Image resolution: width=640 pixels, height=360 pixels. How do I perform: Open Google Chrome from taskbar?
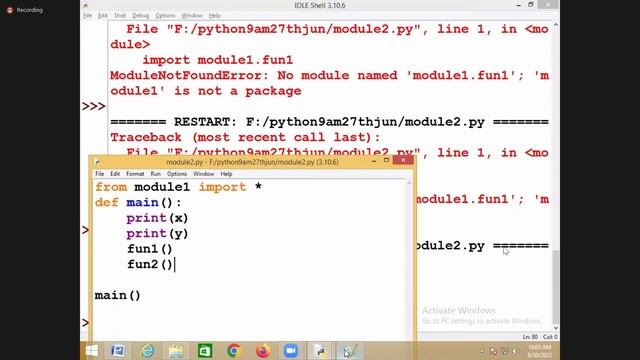pos(234,351)
